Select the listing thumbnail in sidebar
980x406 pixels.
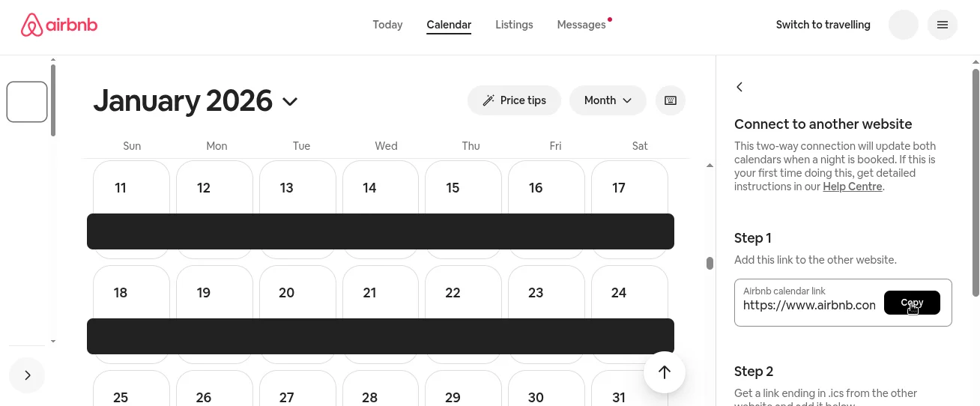click(x=27, y=101)
